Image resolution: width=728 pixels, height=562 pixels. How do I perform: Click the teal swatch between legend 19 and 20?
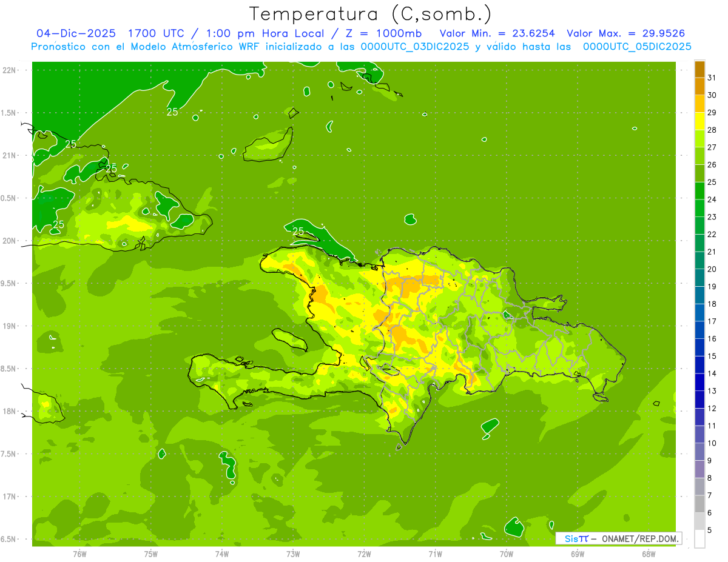tap(699, 278)
